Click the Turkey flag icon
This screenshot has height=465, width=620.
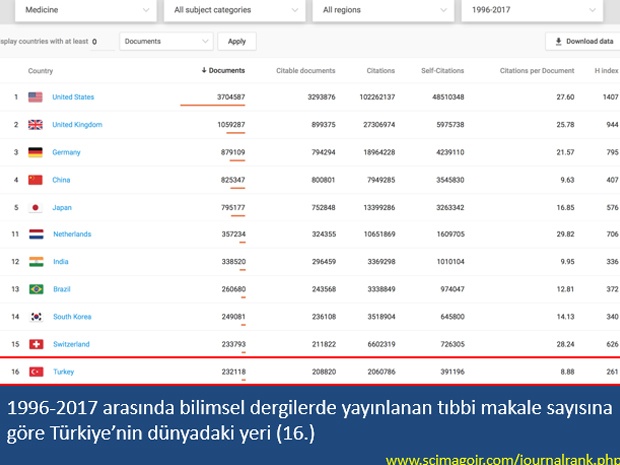click(35, 372)
